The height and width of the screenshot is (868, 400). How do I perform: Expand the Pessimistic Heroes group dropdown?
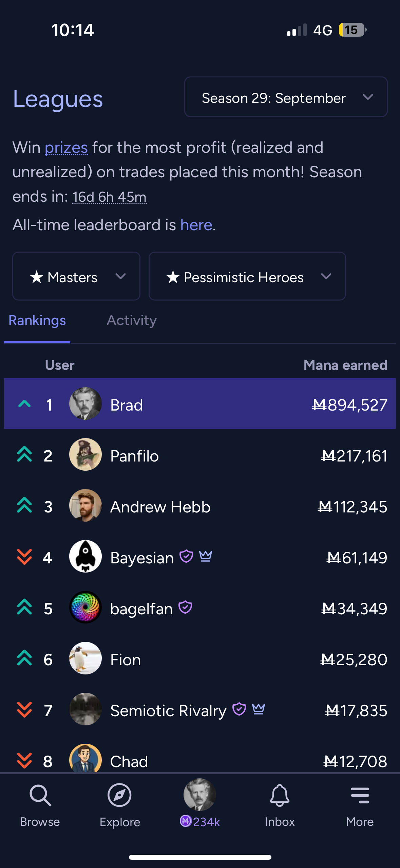(x=247, y=276)
